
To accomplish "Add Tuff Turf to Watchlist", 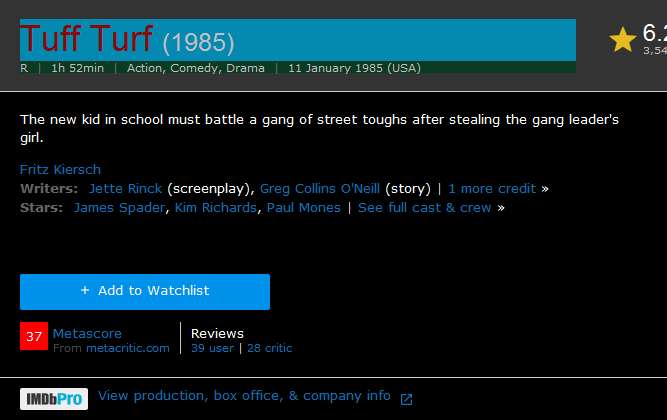I will point(145,292).
